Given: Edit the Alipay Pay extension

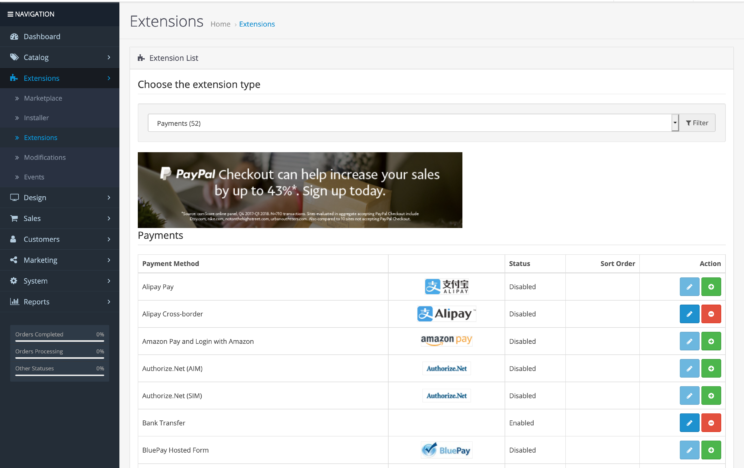Looking at the screenshot, I should (689, 287).
